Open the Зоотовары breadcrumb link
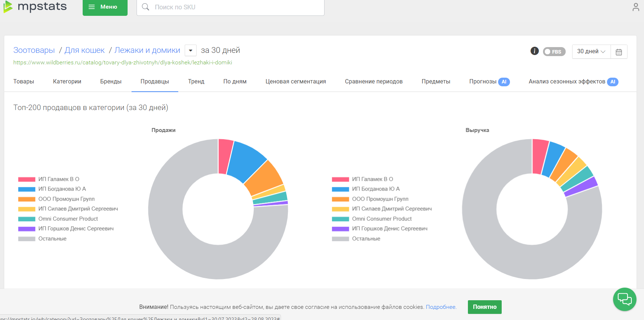Image resolution: width=644 pixels, height=320 pixels. (34, 50)
